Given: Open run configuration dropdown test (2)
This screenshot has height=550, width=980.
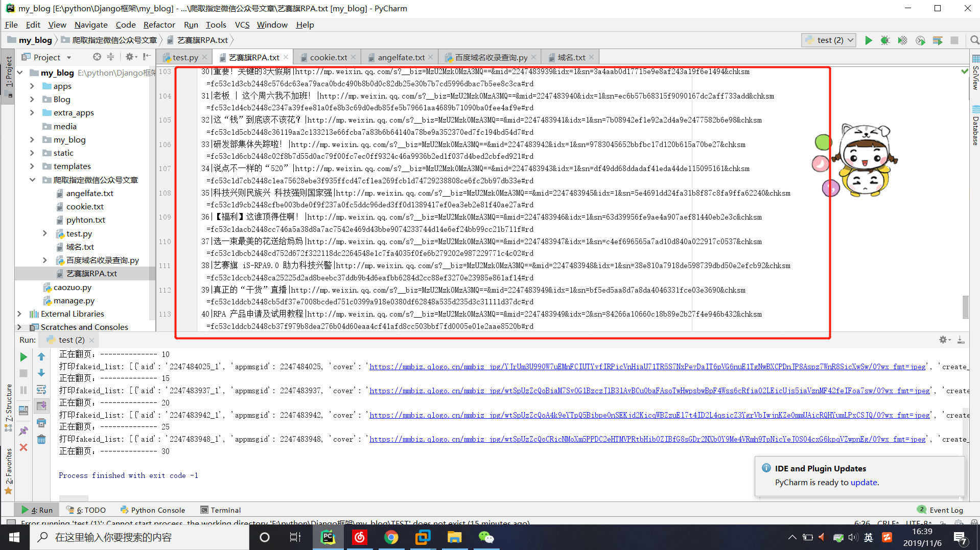Looking at the screenshot, I should coord(829,40).
